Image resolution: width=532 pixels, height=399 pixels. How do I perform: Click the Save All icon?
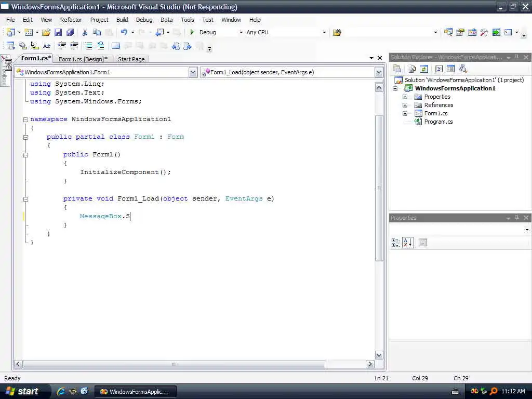tap(70, 32)
